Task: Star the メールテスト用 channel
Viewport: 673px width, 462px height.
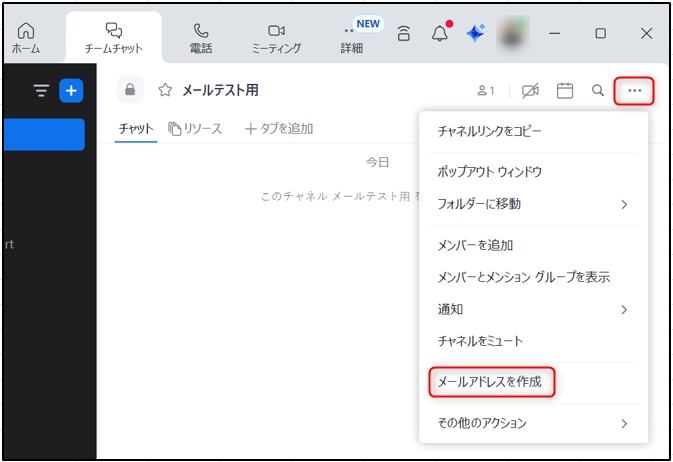Action: point(165,90)
